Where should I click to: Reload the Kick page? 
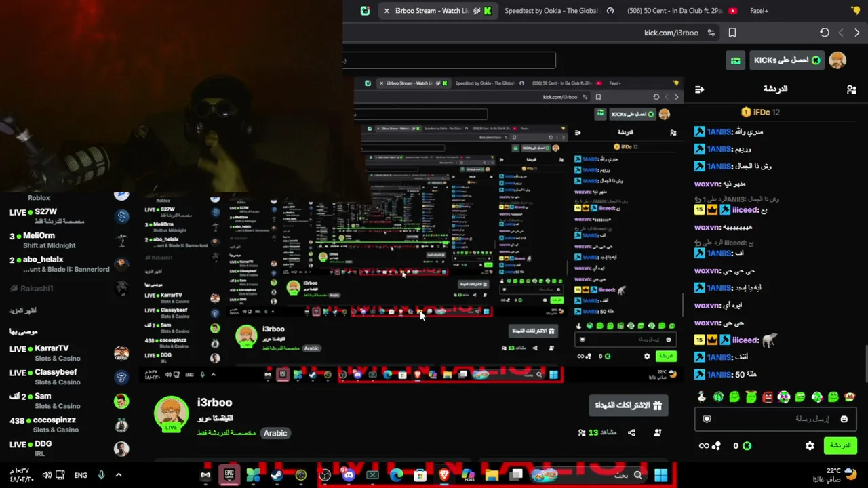(824, 33)
